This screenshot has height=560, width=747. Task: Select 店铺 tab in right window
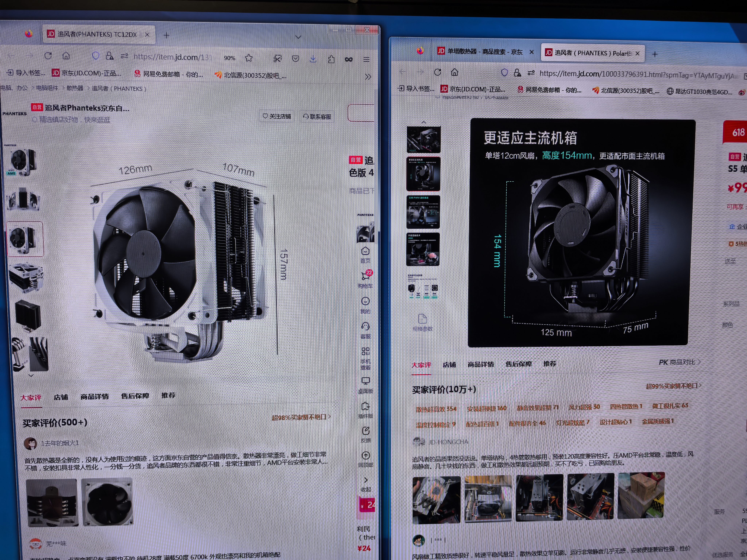click(449, 365)
